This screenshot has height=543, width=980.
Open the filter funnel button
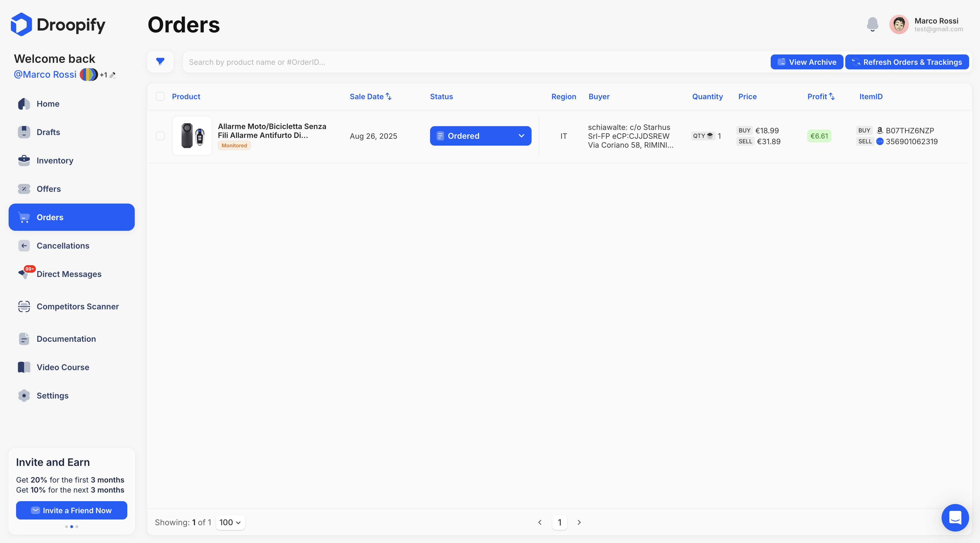coord(160,62)
